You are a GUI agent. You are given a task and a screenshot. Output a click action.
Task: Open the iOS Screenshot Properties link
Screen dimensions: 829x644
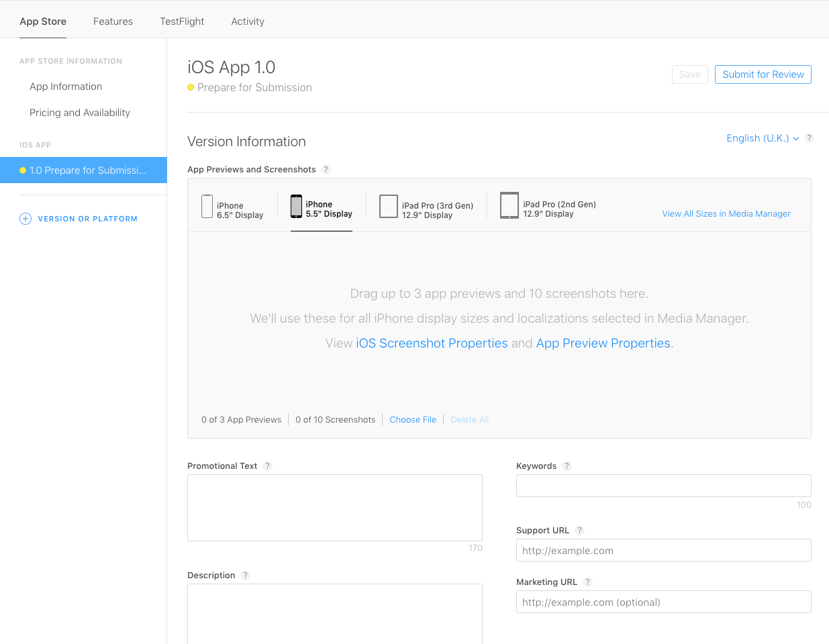click(x=432, y=343)
